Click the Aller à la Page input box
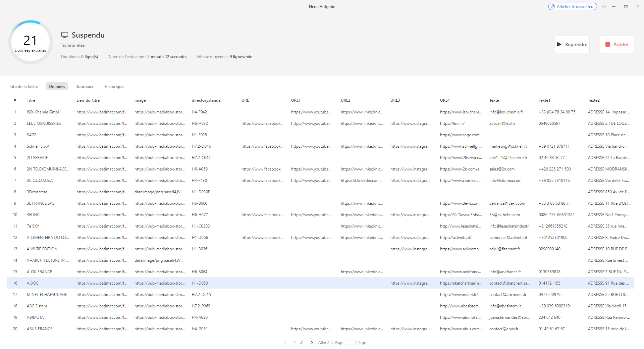The height and width of the screenshot is (349, 644). (350, 342)
